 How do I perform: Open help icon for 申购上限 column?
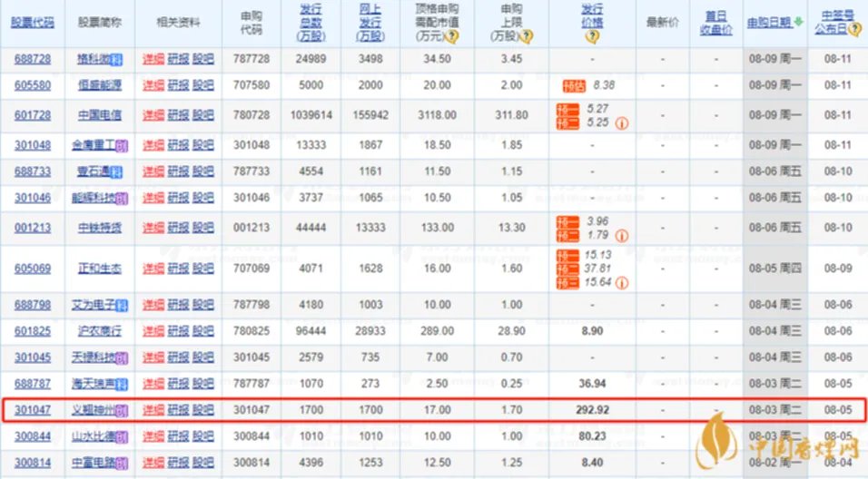(526, 36)
